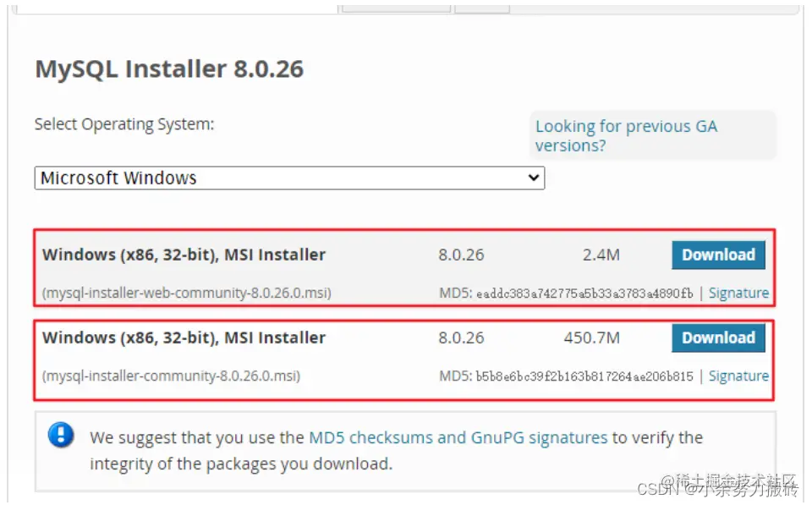Click the installer title in the 2.4M row
The width and height of the screenshot is (812, 505).
(x=184, y=255)
